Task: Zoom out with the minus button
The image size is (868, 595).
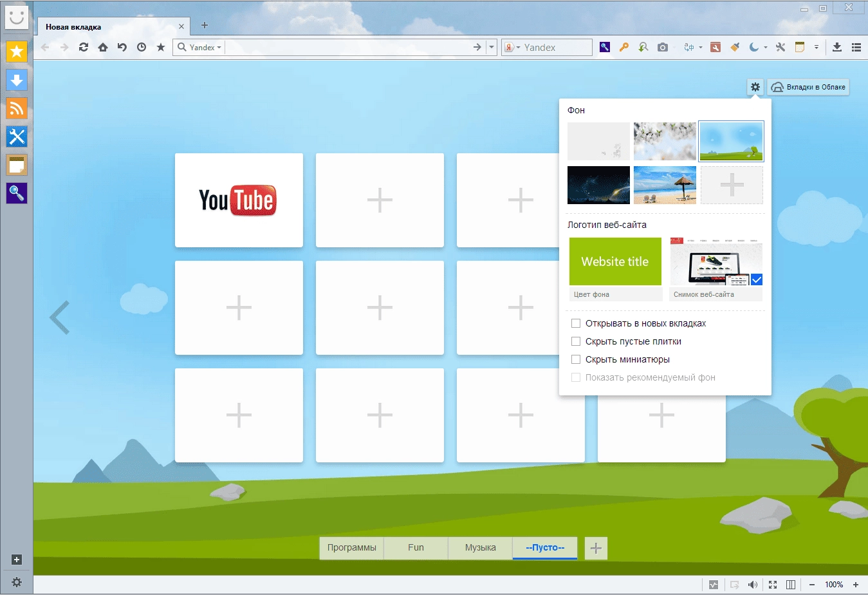Action: (x=812, y=585)
